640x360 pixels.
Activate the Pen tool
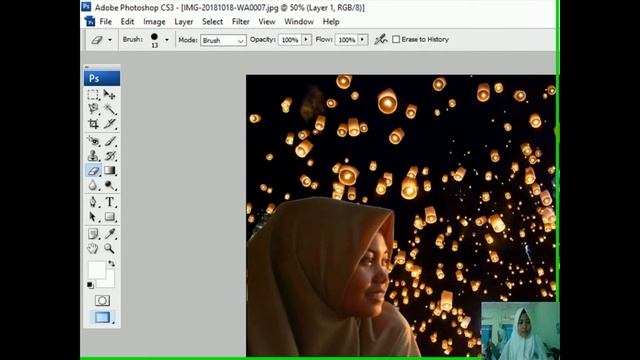coord(93,202)
